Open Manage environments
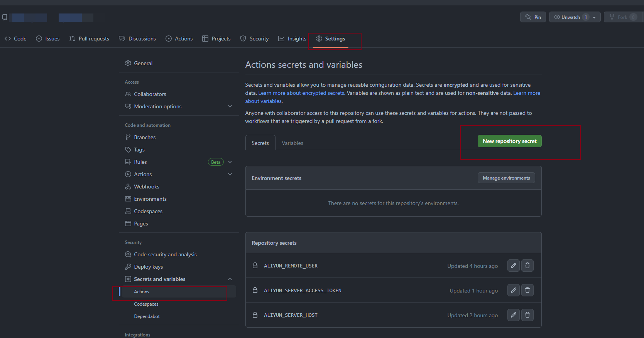The image size is (644, 338). coord(506,178)
